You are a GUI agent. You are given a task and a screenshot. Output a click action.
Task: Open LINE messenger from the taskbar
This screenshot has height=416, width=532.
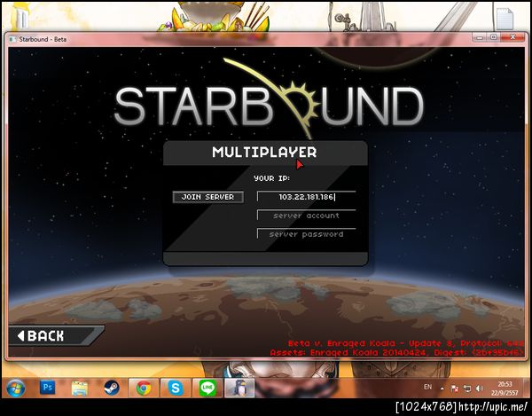(x=207, y=388)
